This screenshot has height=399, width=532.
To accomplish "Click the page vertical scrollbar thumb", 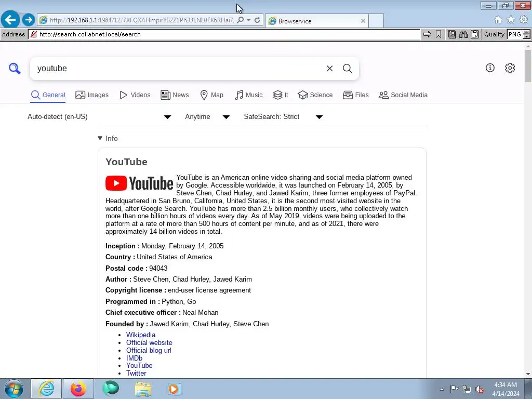I will (x=528, y=66).
